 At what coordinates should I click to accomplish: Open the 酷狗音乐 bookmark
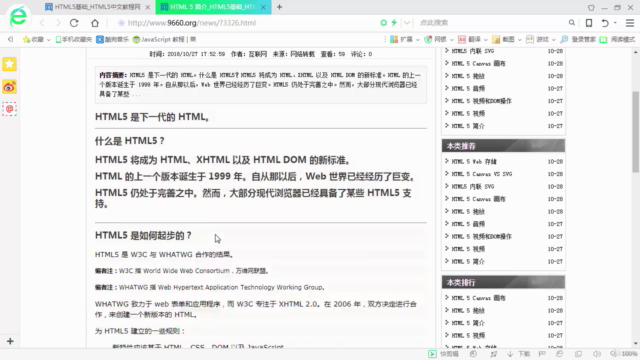pos(112,39)
